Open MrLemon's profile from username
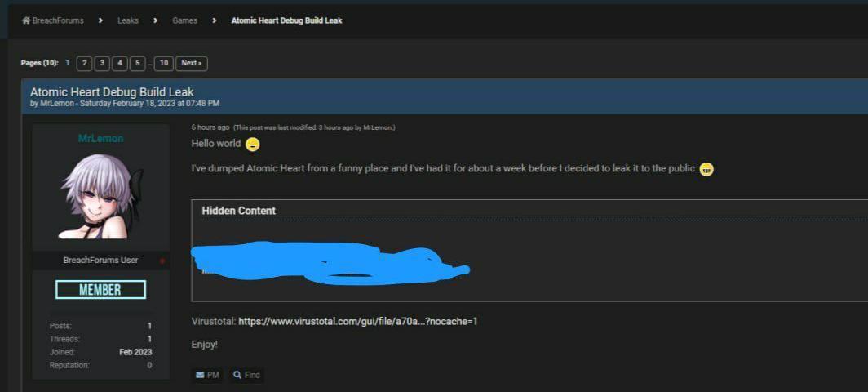The image size is (868, 392). coord(101,138)
